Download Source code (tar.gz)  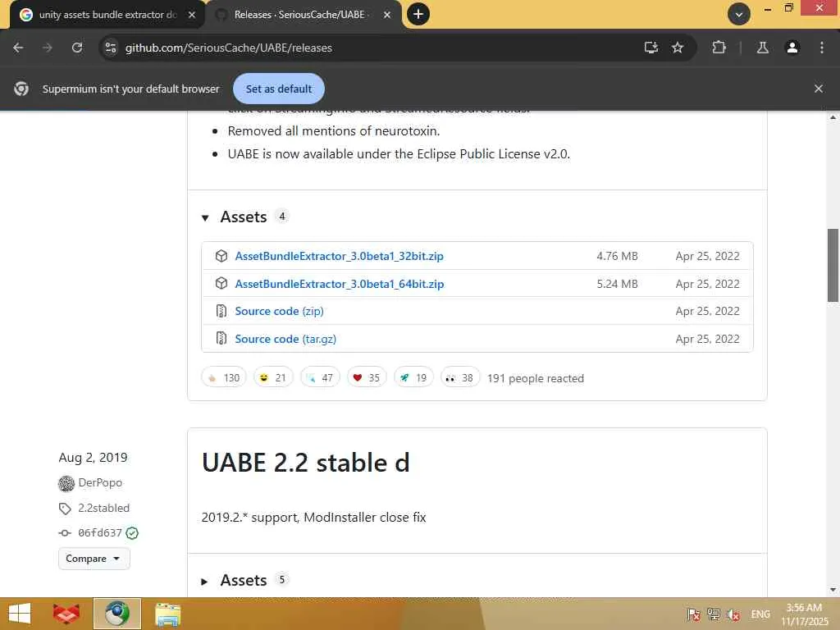[285, 339]
